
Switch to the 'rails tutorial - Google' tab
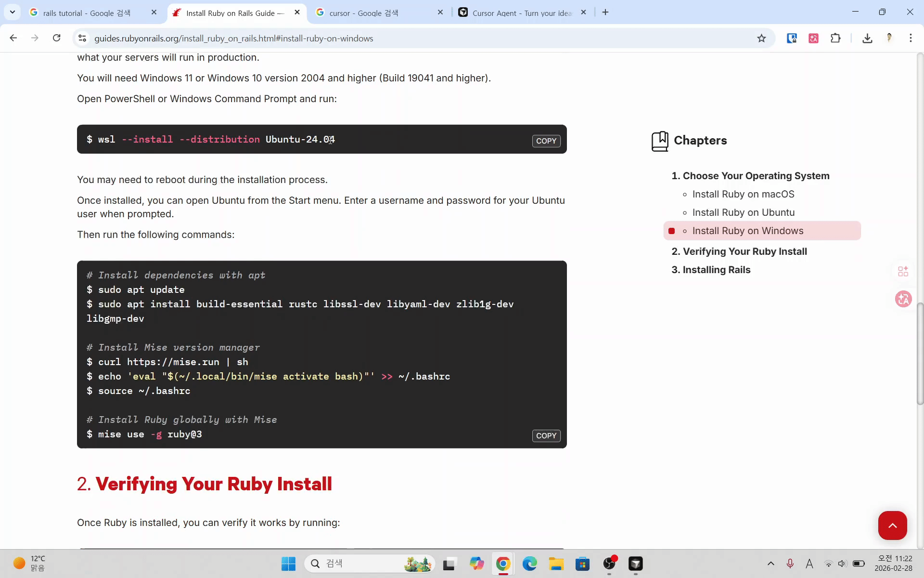pyautogui.click(x=87, y=13)
